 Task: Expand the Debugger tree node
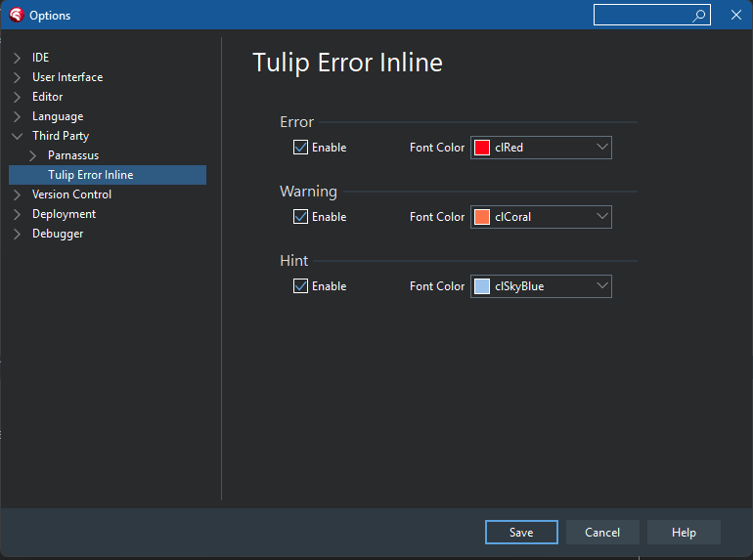[x=17, y=234]
